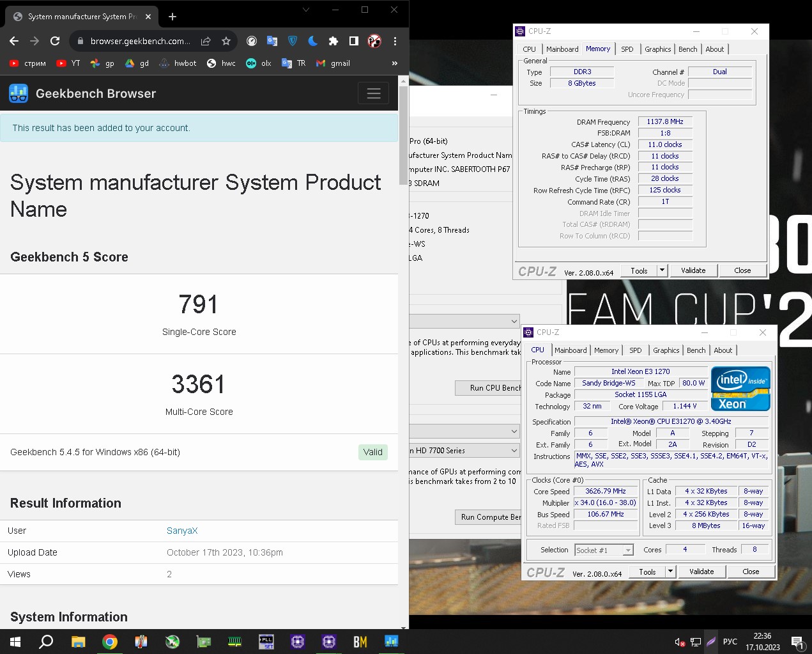Open the dropdown above CPU benchmark description

[x=464, y=321]
